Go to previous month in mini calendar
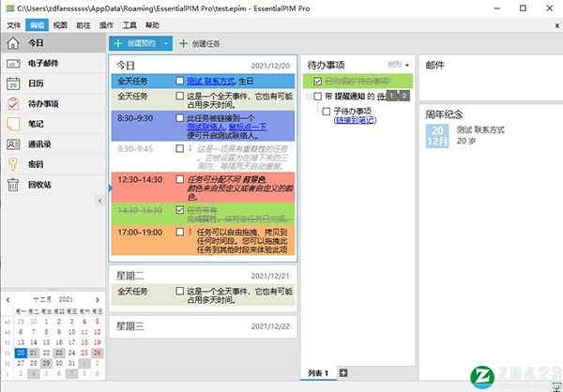This screenshot has height=392, width=563. 8,299
